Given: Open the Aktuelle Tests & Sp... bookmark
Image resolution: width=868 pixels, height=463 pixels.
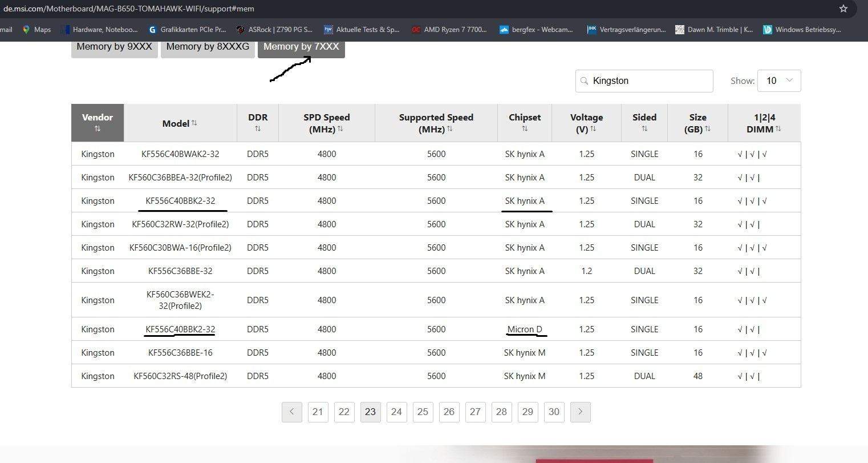Looking at the screenshot, I should pos(362,30).
